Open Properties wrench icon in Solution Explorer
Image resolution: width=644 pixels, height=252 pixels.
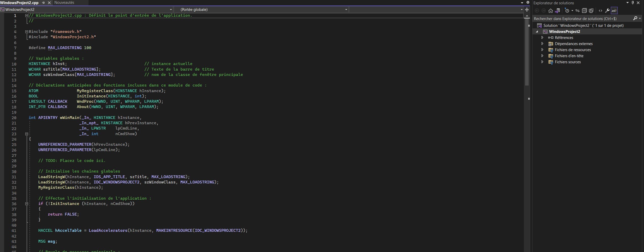[x=607, y=11]
